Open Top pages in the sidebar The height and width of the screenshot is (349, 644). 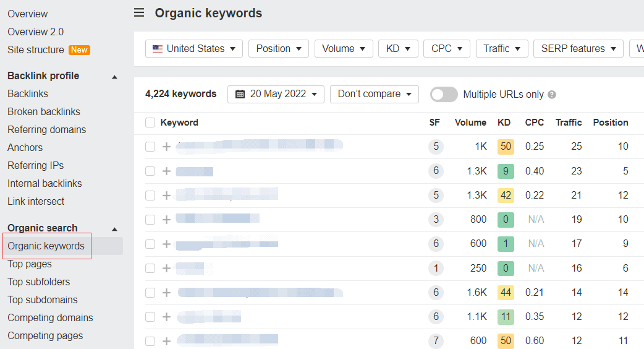pyautogui.click(x=30, y=264)
